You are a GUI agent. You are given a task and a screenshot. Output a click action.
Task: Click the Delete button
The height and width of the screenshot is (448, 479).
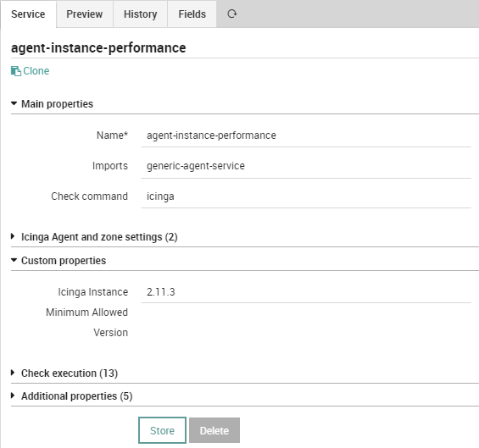(x=214, y=430)
